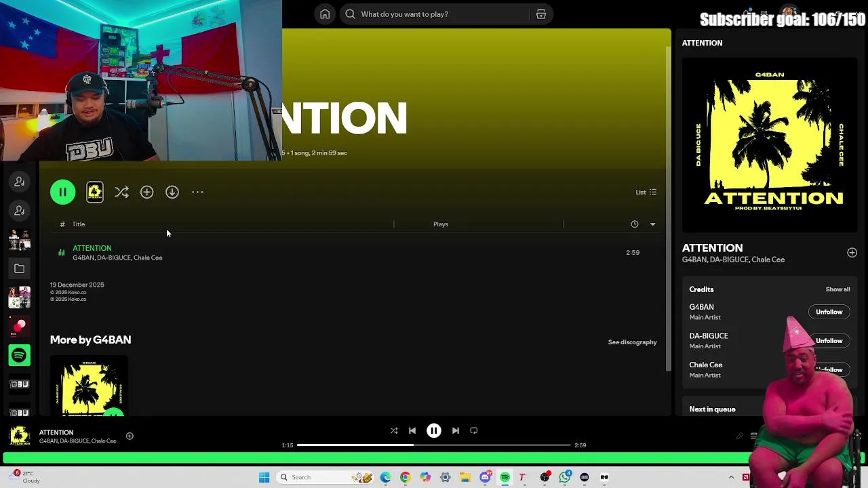Open the ATTENTION title in Now Playing panel

(712, 248)
